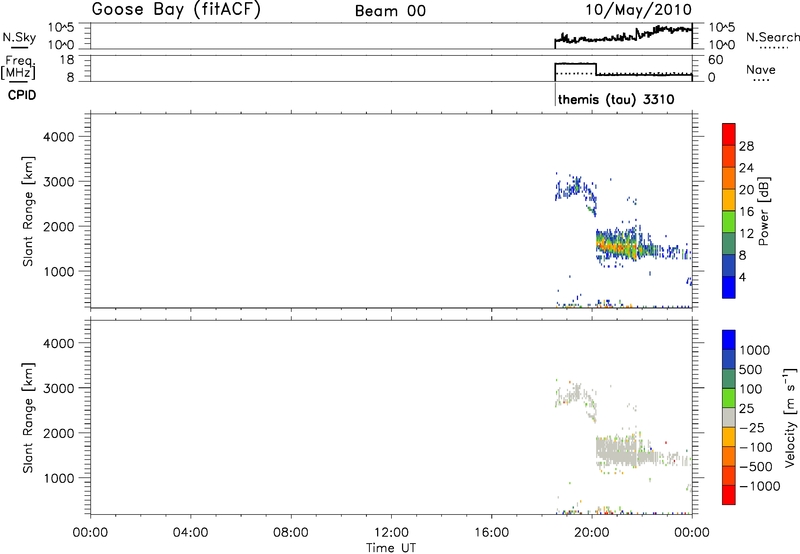Click the Power [dB] axis title
Viewport: 800px width, 554px height.
pos(763,211)
